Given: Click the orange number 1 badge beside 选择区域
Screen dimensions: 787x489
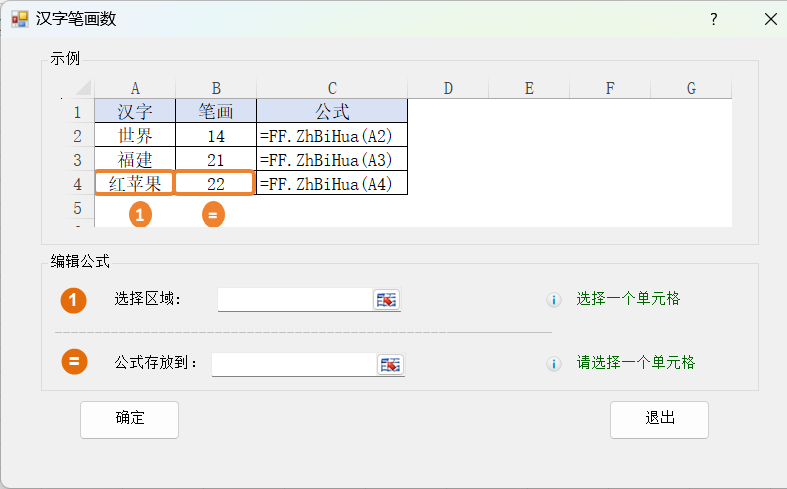Looking at the screenshot, I should coord(74,299).
